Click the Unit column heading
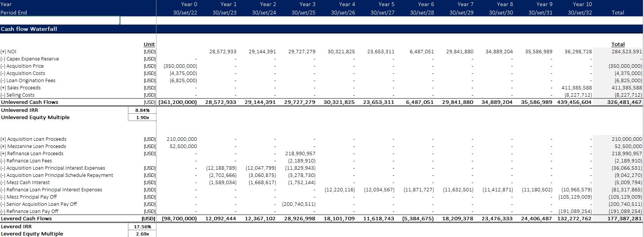The width and height of the screenshot is (644, 237). point(149,45)
